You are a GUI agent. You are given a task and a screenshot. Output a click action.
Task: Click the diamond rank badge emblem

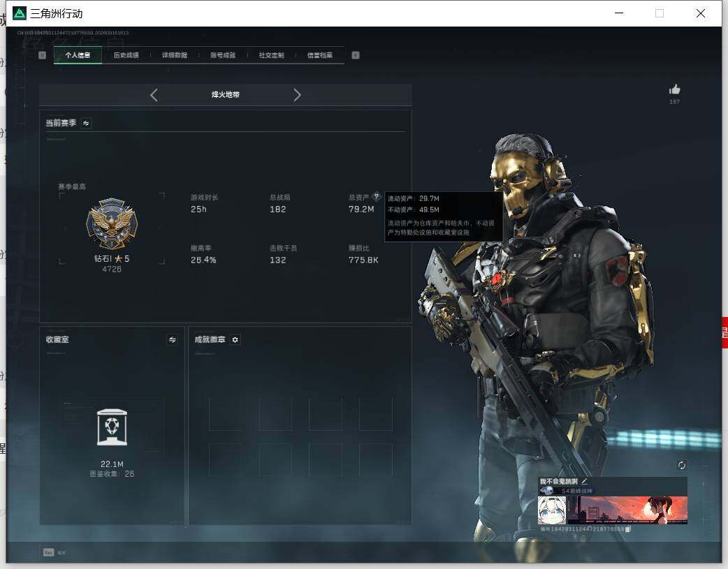(x=112, y=223)
